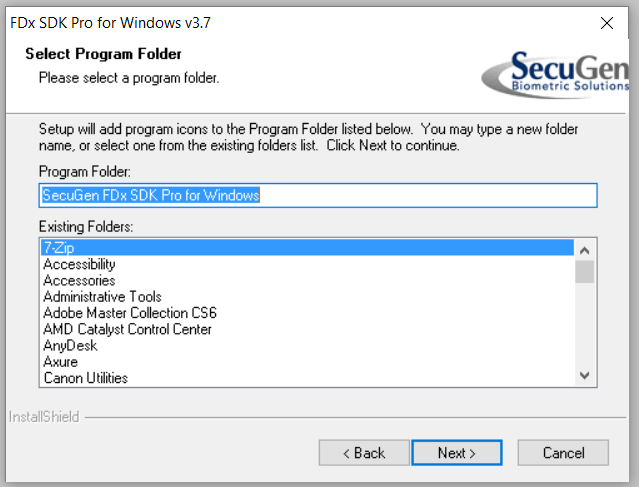
Task: Click the SecuGen Biometric Solutions logo
Action: point(555,74)
